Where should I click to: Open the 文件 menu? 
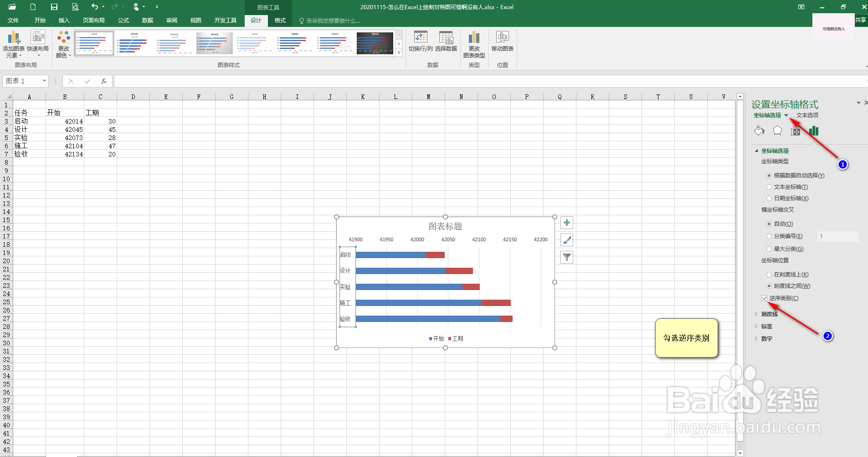point(13,21)
